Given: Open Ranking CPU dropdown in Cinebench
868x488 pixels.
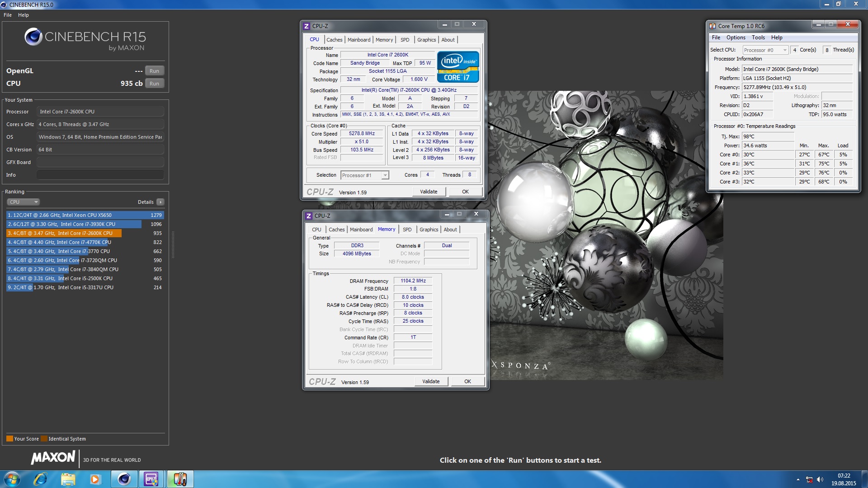Looking at the screenshot, I should pos(24,202).
